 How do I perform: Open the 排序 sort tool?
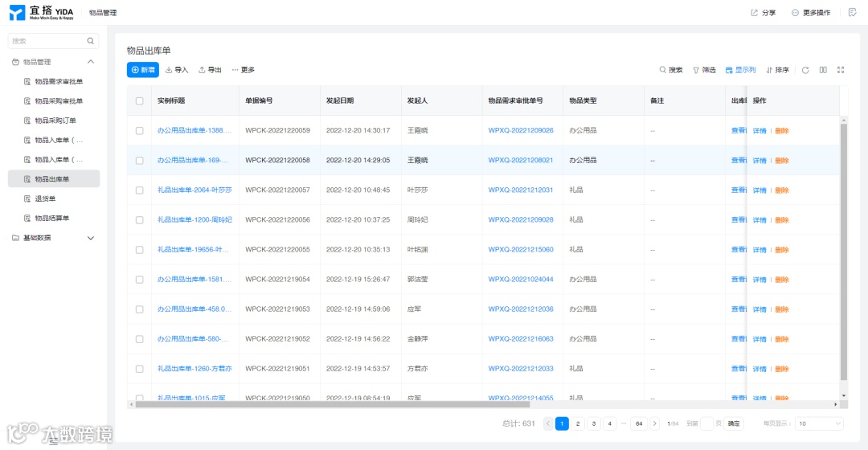click(x=778, y=70)
